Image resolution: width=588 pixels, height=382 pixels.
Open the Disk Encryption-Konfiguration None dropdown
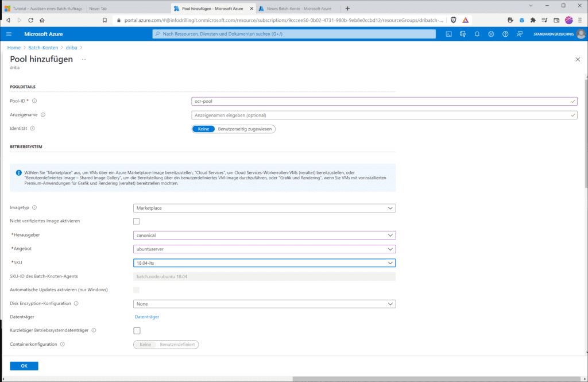coord(264,304)
